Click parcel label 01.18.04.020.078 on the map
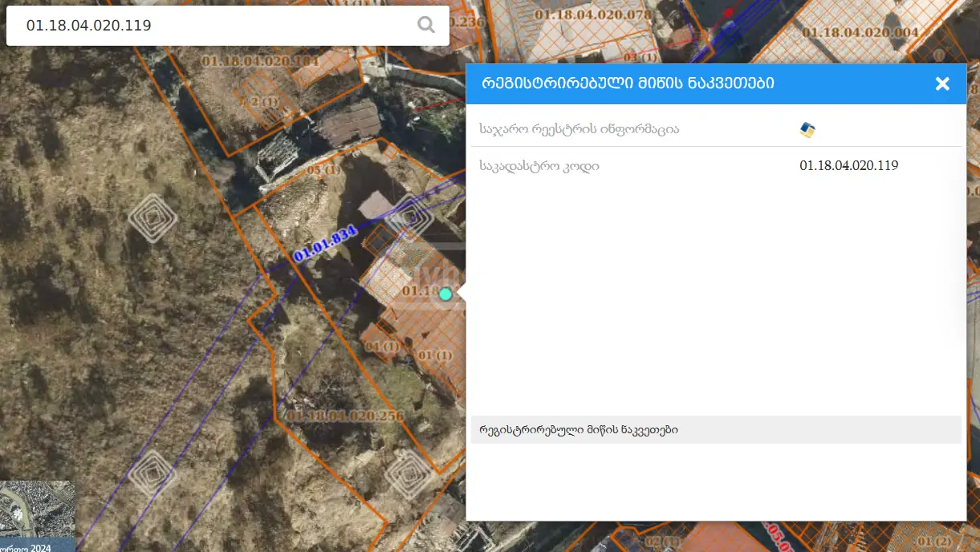 pos(592,14)
